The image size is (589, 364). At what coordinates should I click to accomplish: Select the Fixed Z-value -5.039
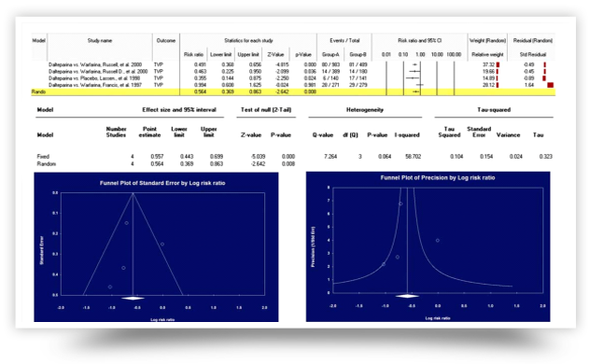pos(258,156)
